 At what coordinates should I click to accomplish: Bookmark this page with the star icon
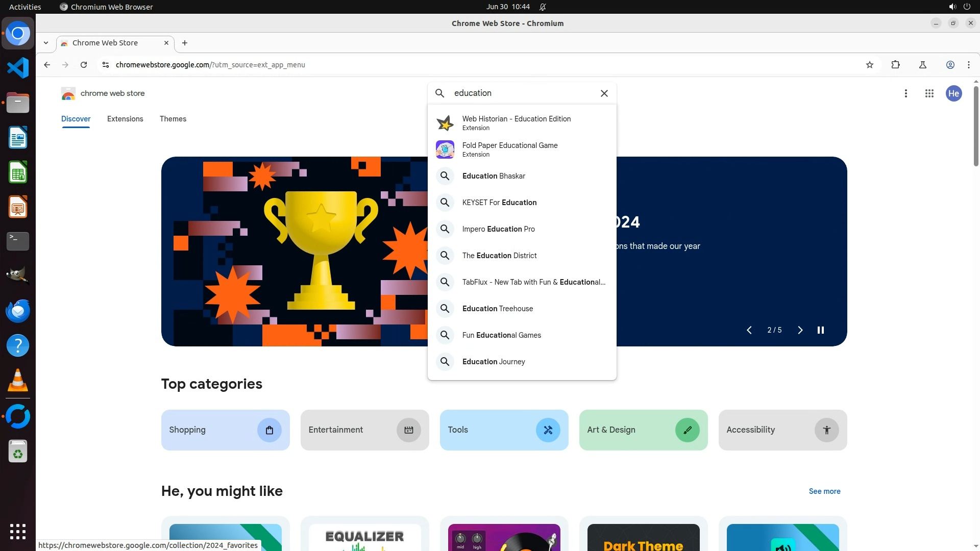870,65
